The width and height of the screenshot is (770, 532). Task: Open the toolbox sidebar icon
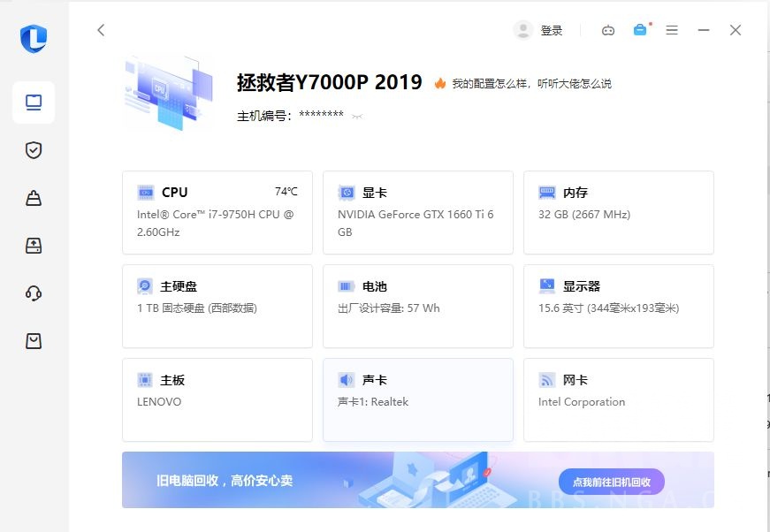[x=34, y=198]
